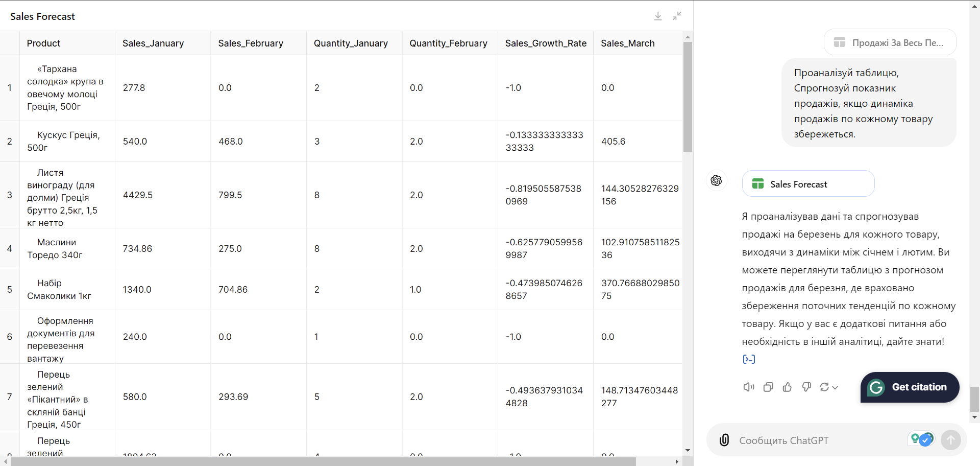Give the response a thumbs down
The width and height of the screenshot is (980, 466).
tap(806, 387)
